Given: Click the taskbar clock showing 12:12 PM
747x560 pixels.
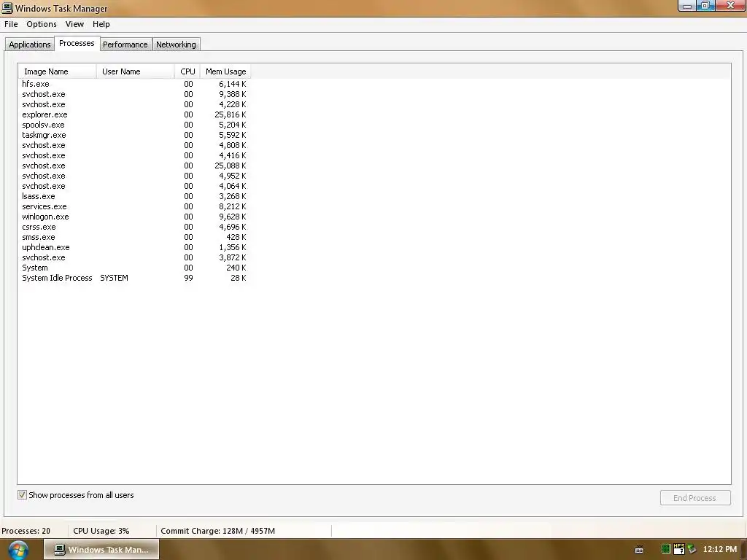Looking at the screenshot, I should pyautogui.click(x=719, y=550).
